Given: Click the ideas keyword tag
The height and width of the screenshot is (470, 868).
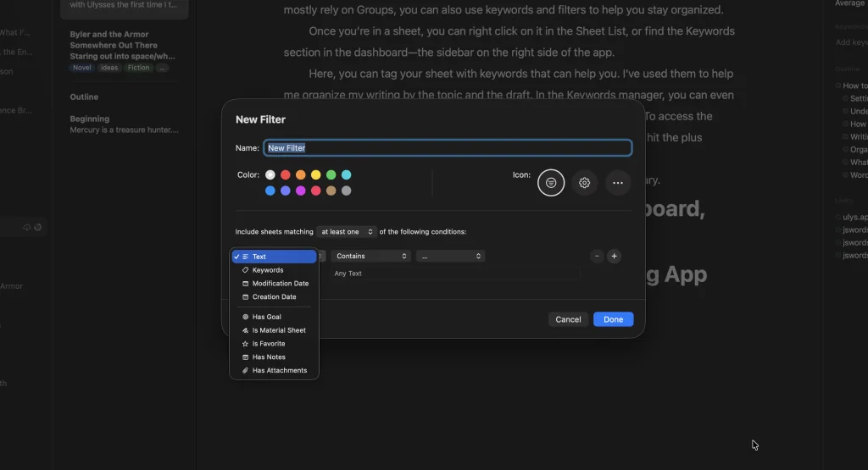Looking at the screenshot, I should [x=109, y=68].
